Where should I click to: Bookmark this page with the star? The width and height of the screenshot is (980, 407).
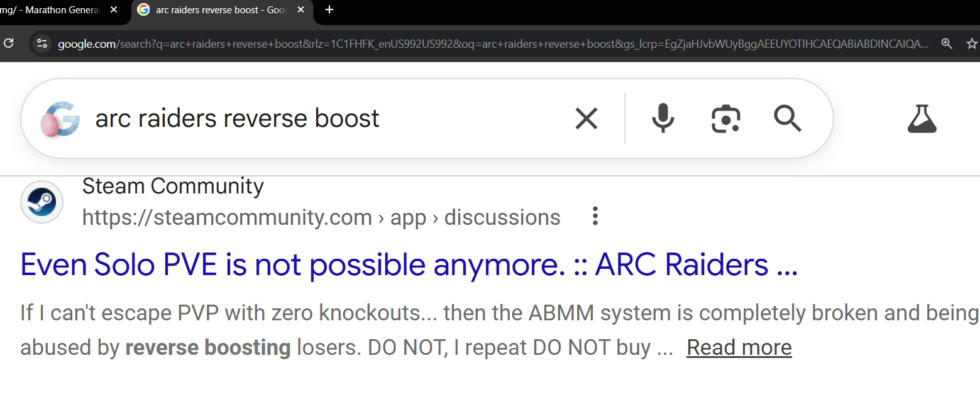(x=972, y=43)
